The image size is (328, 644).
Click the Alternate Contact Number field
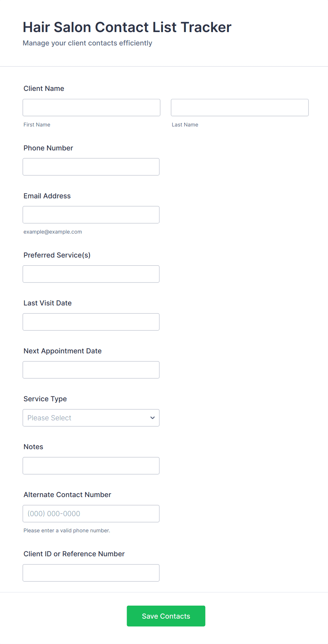(91, 513)
